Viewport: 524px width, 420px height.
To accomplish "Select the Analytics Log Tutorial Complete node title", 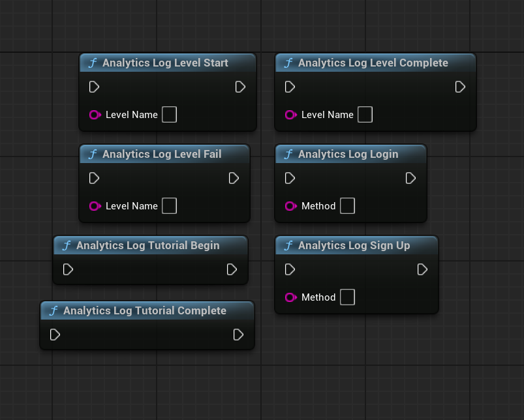I will (144, 311).
